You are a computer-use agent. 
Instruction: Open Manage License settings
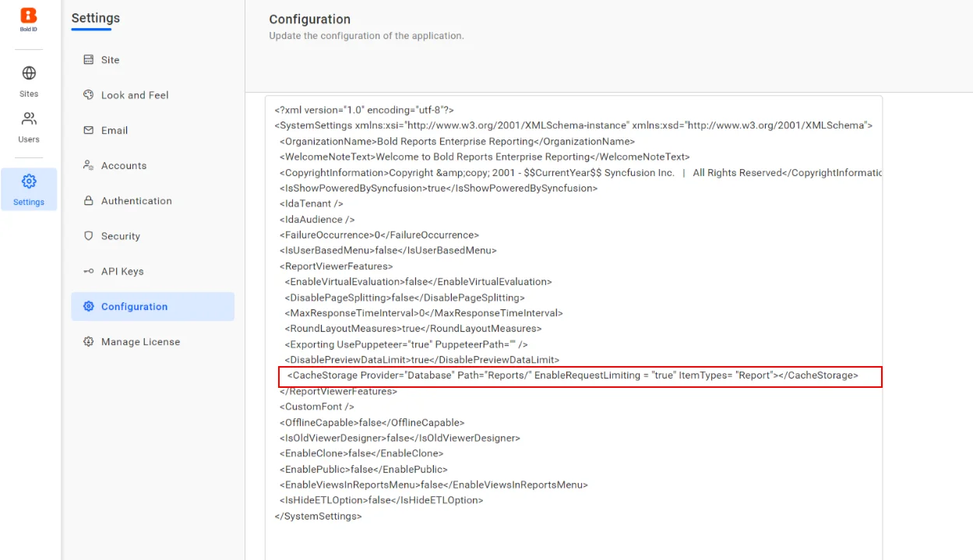[139, 341]
